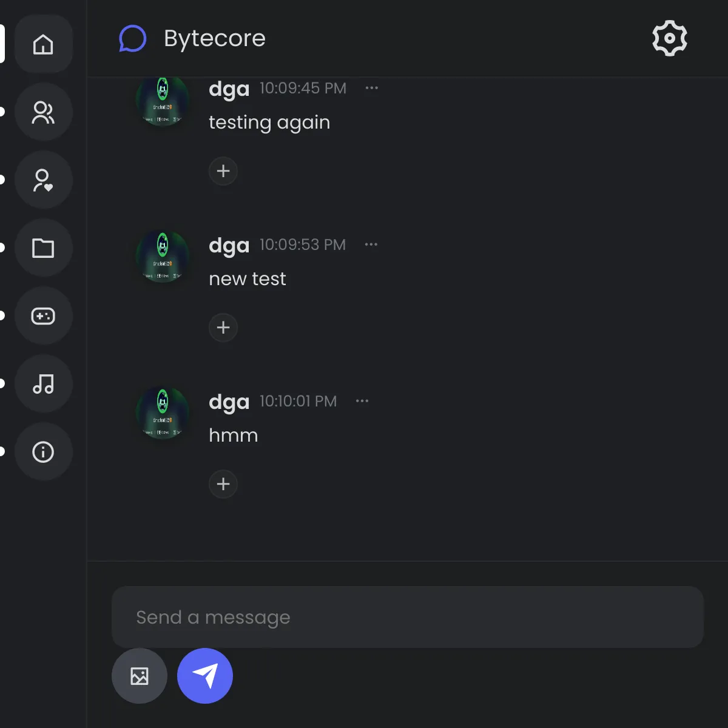
Task: Open the Home sidebar icon
Action: [43, 44]
